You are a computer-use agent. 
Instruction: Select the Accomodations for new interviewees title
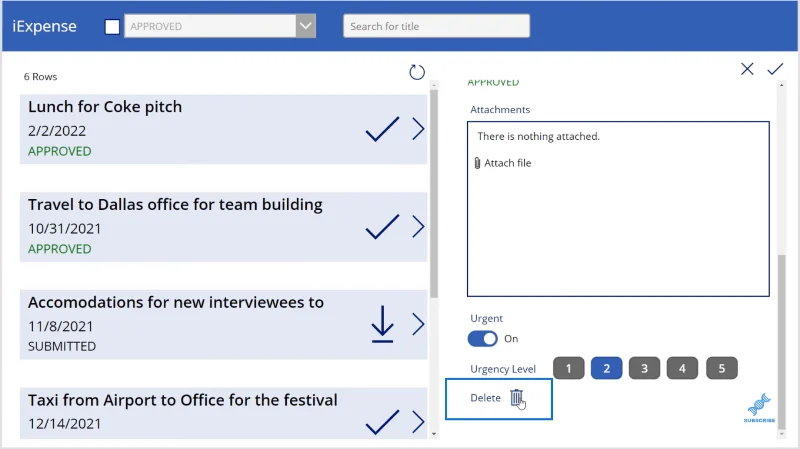coord(176,302)
